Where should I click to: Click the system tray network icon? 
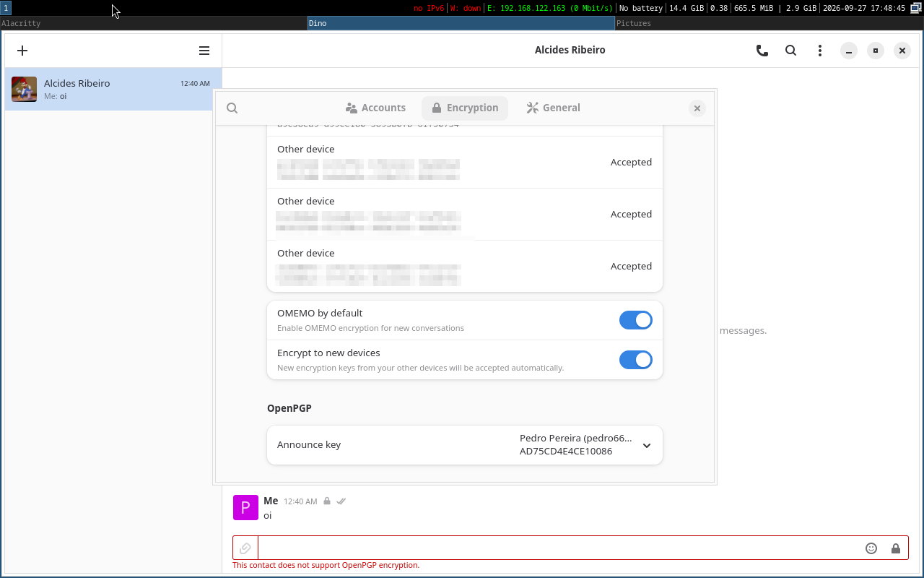pyautogui.click(x=915, y=8)
